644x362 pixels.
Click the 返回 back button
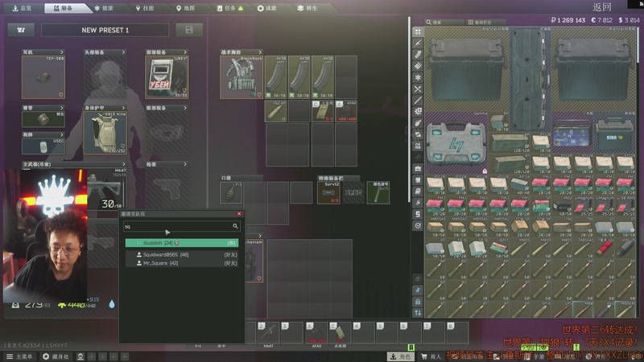pos(601,7)
